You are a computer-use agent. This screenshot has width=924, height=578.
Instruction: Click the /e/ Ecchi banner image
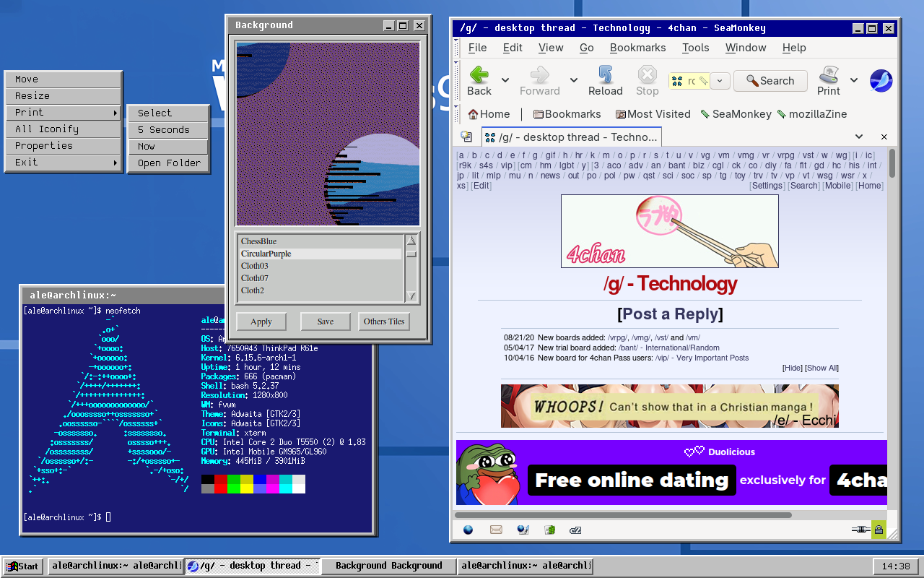[670, 406]
